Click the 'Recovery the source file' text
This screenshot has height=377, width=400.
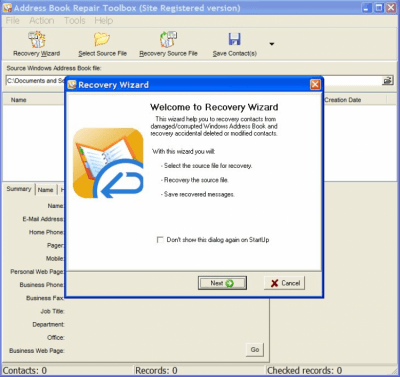point(196,180)
